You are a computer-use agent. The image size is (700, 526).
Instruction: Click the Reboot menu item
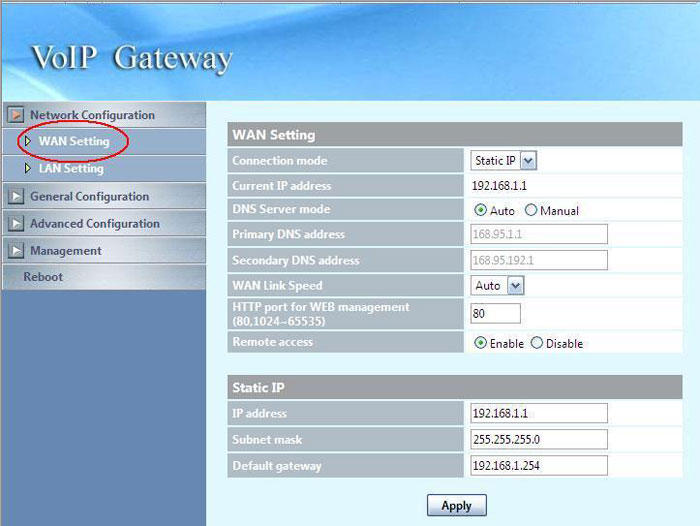click(43, 277)
